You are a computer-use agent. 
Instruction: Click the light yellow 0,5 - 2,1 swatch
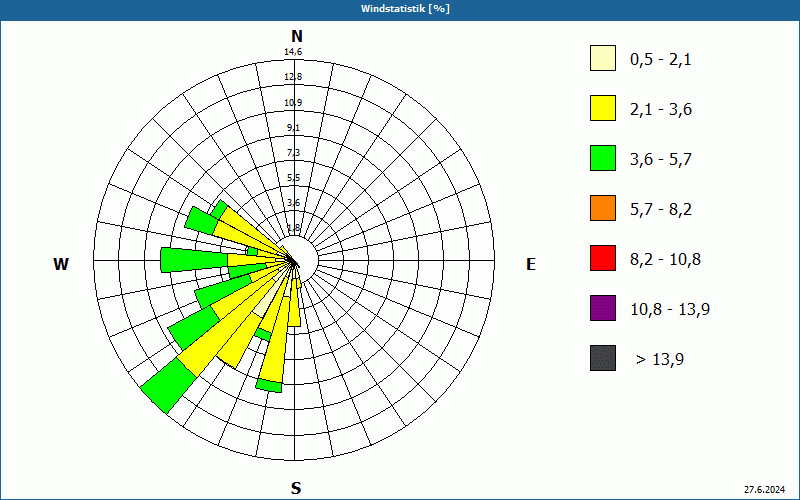click(x=603, y=58)
